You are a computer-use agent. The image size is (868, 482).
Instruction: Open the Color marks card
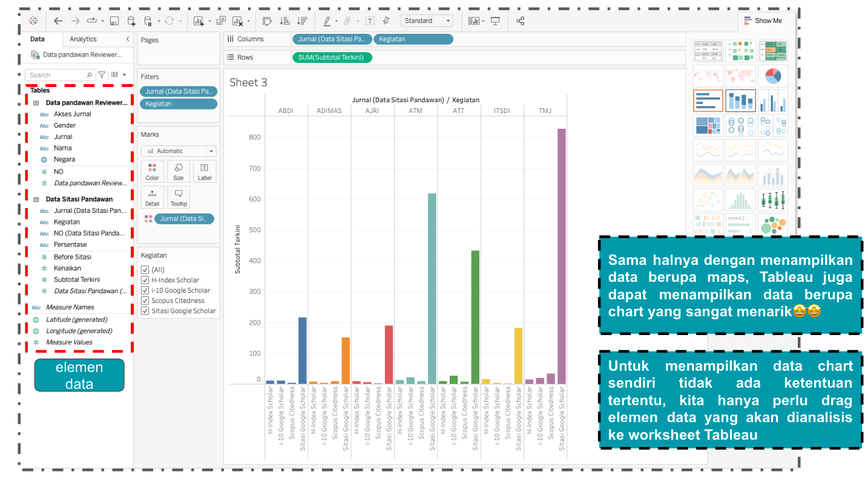[153, 171]
